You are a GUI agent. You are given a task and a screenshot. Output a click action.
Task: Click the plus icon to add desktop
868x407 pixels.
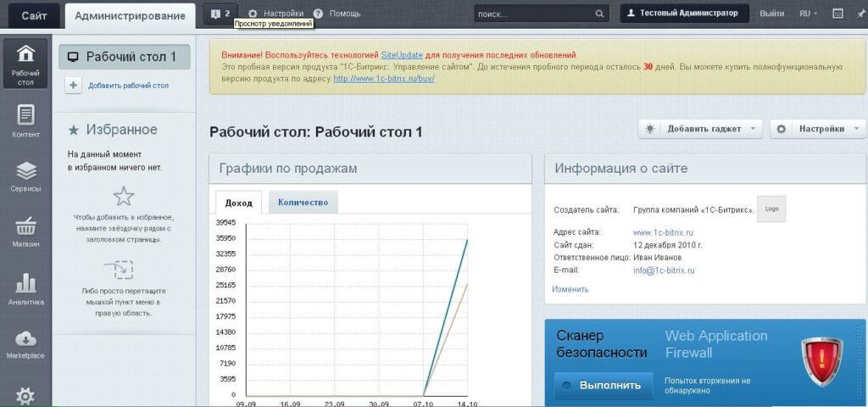74,85
